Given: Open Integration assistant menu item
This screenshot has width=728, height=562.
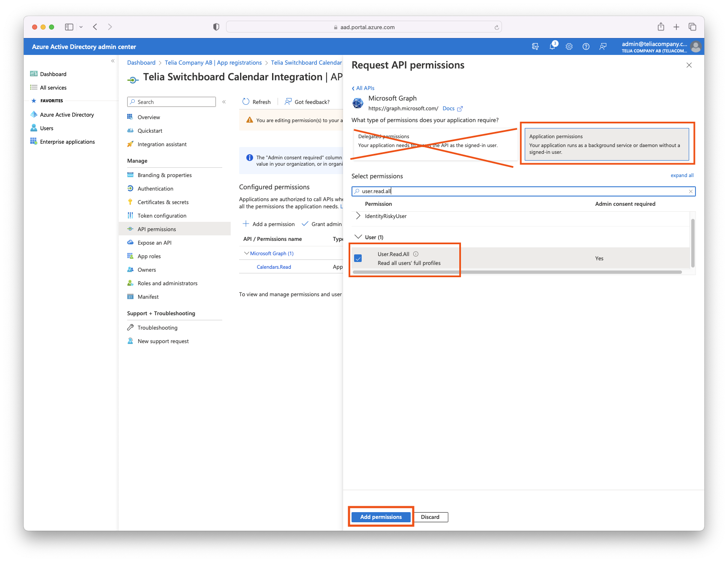Looking at the screenshot, I should [162, 144].
